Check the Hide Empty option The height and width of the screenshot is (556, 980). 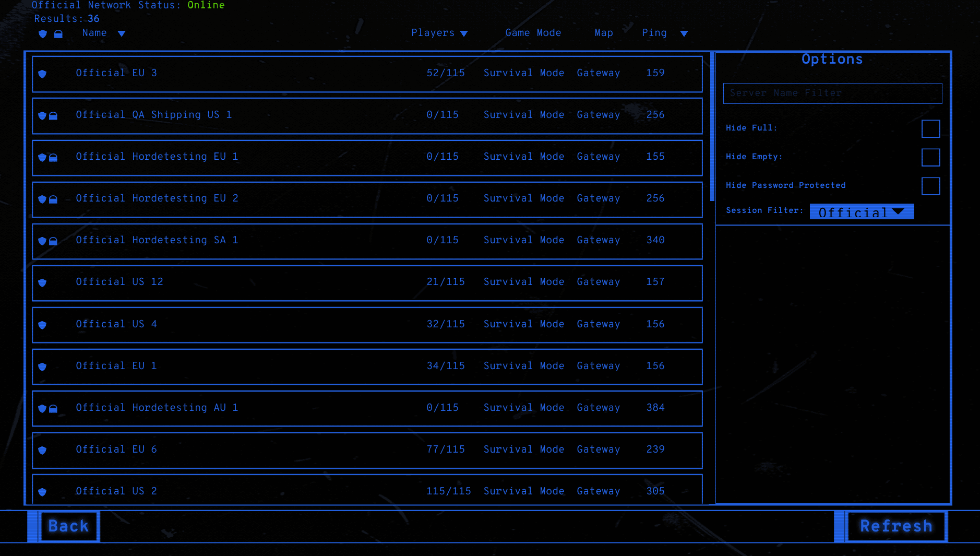coord(931,157)
